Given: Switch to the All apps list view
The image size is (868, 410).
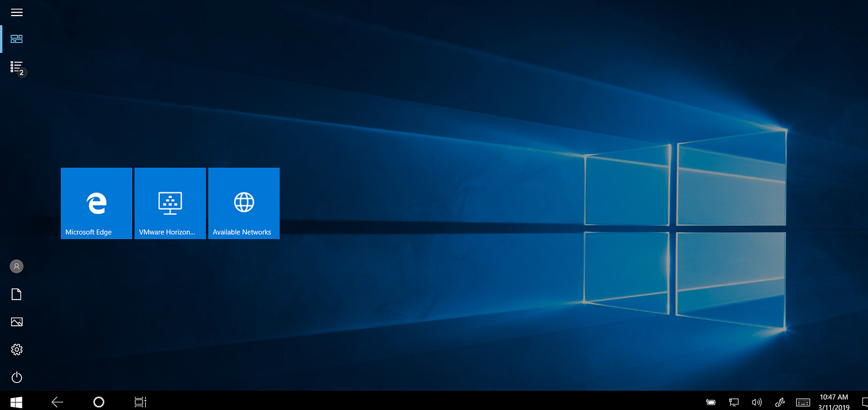Looking at the screenshot, I should [16, 67].
